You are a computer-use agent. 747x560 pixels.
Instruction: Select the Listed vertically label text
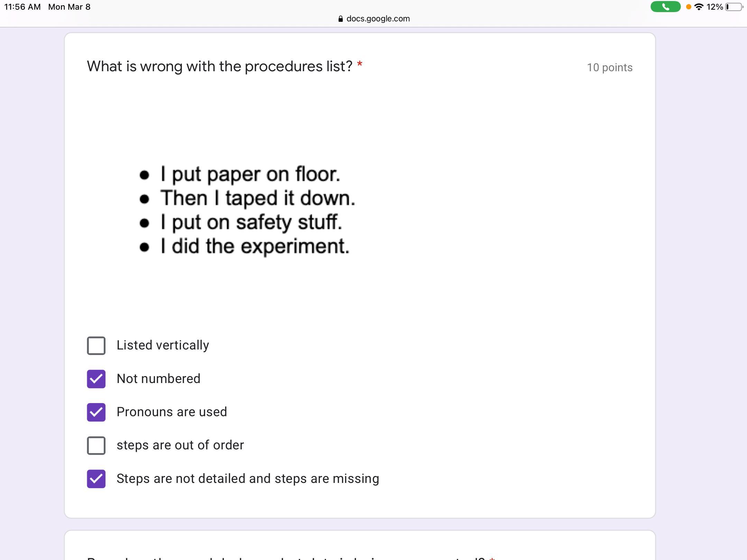tap(163, 345)
